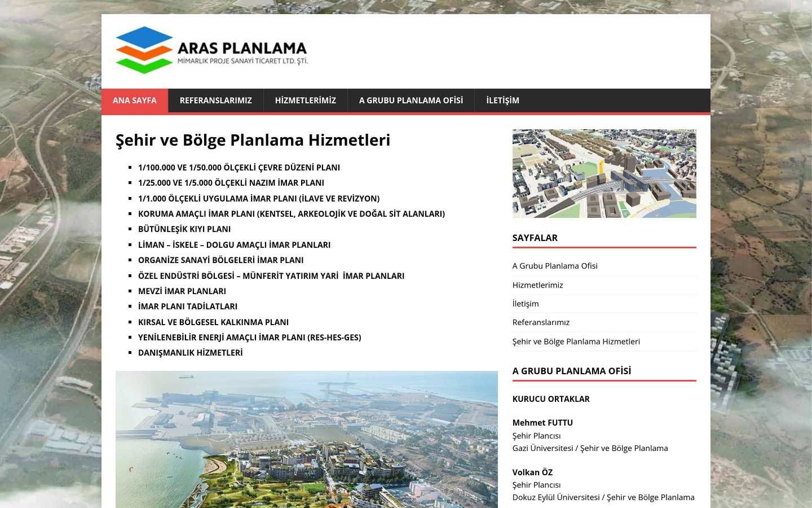812x508 pixels.
Task: Open the İletişim navigation item
Action: pos(503,100)
